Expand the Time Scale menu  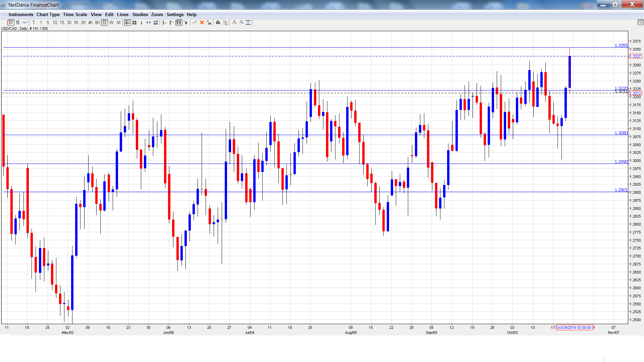(75, 14)
